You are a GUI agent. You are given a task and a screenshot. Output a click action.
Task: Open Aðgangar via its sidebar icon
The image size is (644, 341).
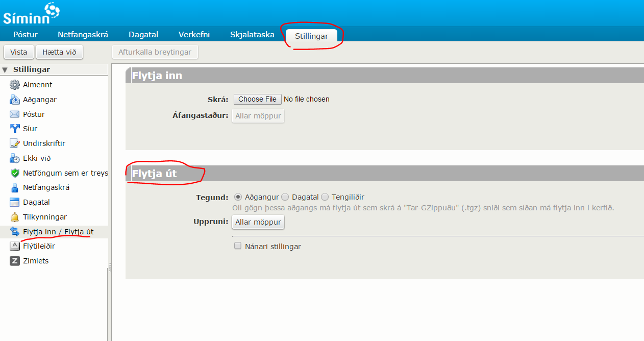(x=14, y=100)
